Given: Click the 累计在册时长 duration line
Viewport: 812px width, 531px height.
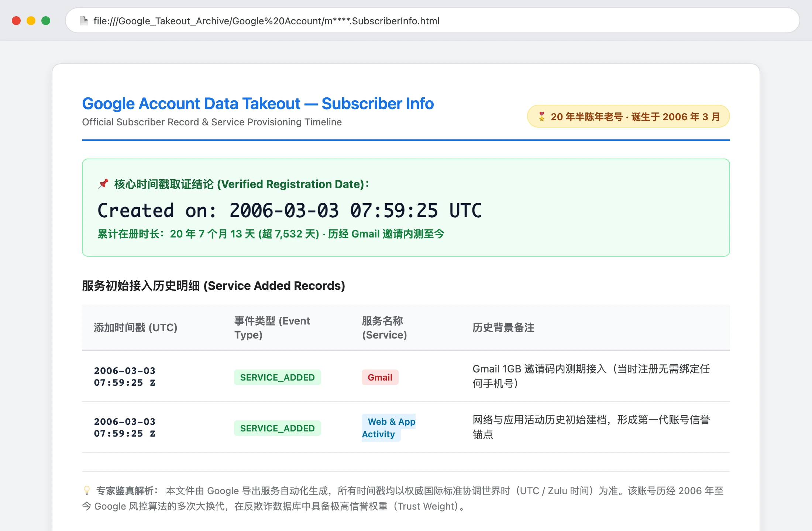Looking at the screenshot, I should click(271, 234).
